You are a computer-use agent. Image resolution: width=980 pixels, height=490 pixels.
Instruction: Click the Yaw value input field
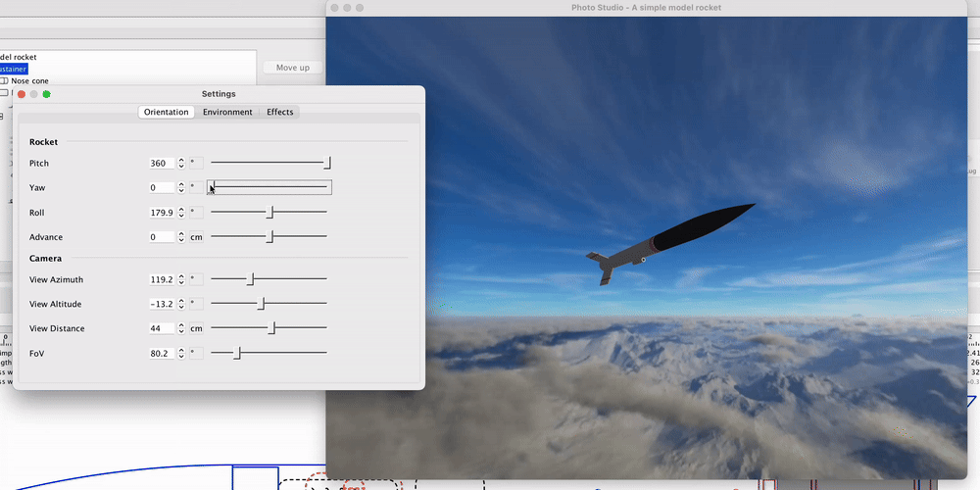pyautogui.click(x=161, y=188)
